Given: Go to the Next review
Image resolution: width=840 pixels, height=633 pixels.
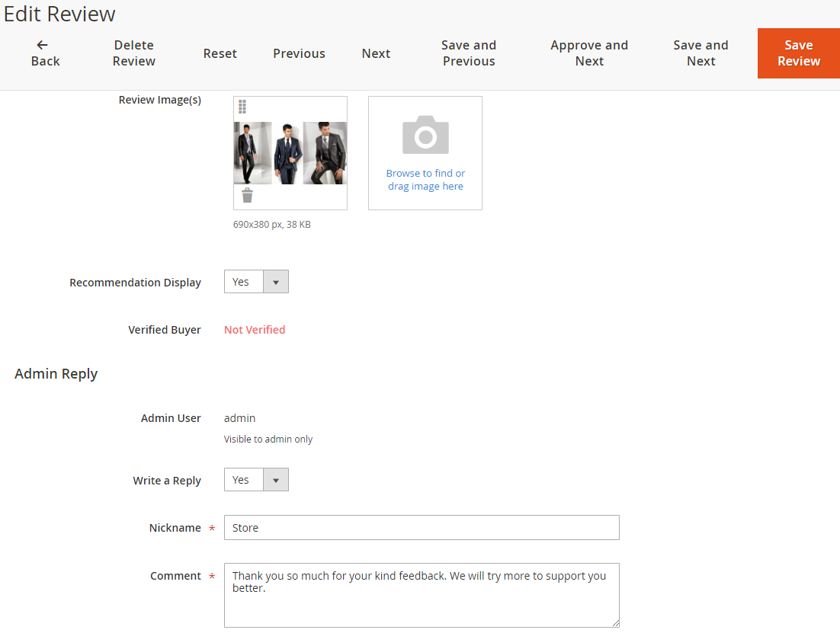Looking at the screenshot, I should coord(376,53).
